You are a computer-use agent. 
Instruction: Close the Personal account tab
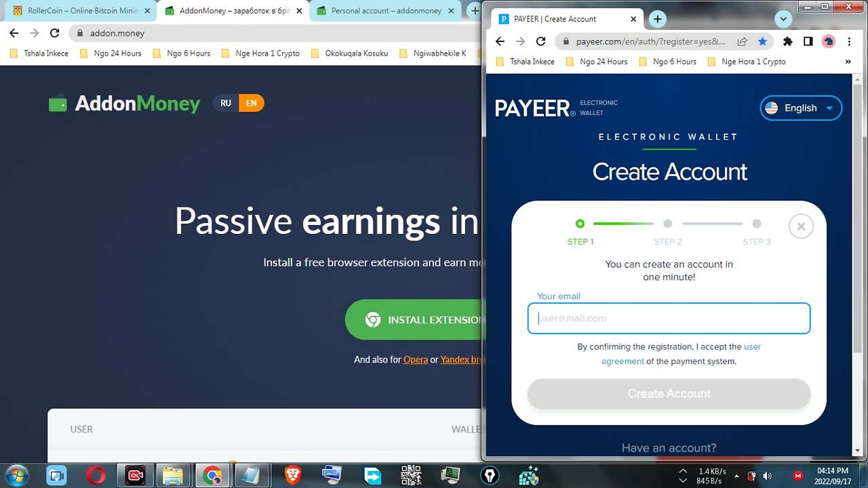(451, 11)
